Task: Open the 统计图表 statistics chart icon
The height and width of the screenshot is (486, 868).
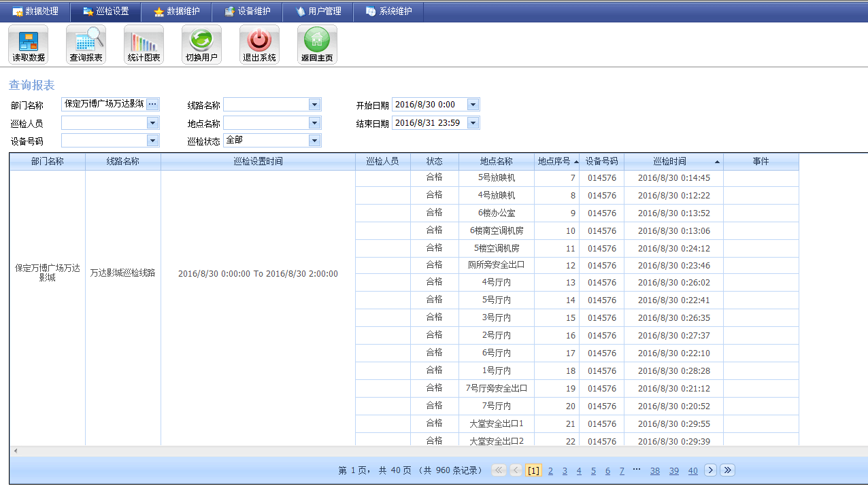Action: point(144,44)
